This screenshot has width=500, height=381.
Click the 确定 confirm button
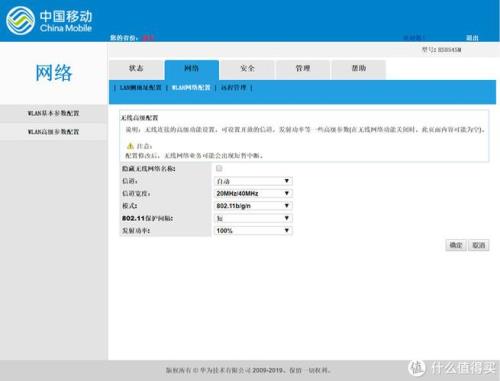[456, 245]
